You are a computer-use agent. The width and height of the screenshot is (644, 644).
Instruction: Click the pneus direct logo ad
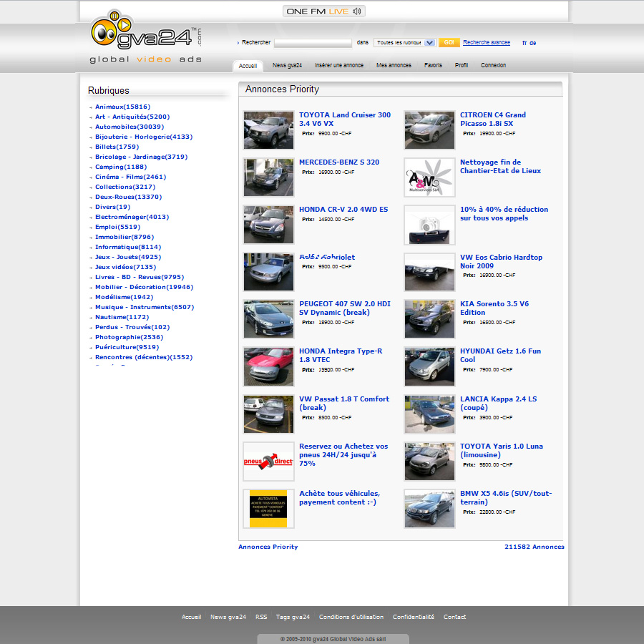[268, 461]
